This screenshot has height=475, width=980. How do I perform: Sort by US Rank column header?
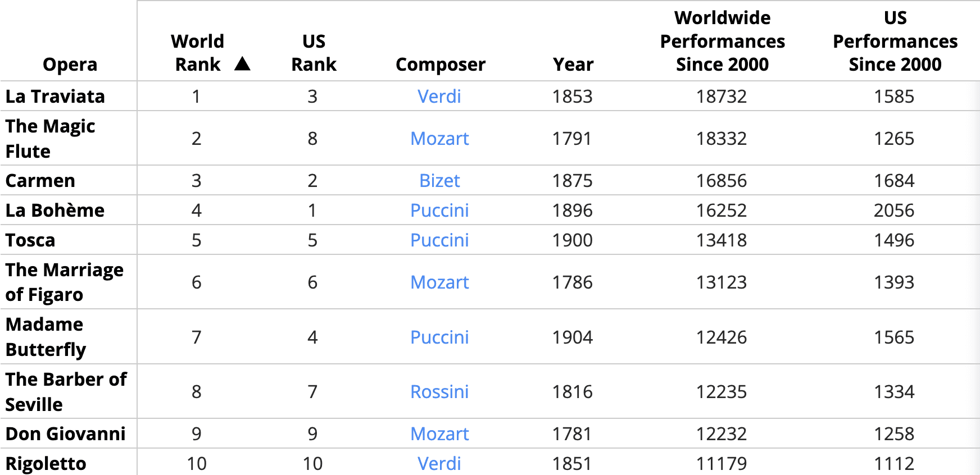[x=314, y=53]
